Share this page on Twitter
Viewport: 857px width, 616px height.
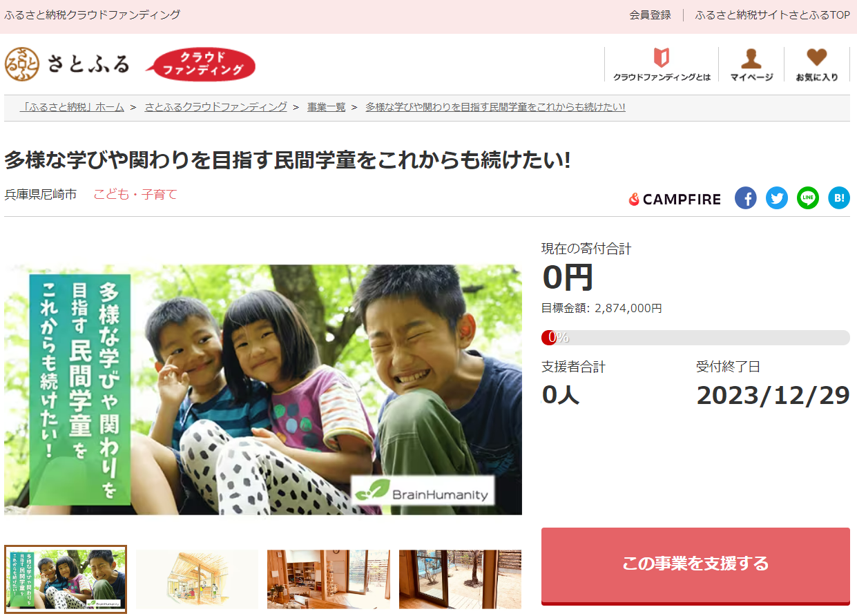777,198
